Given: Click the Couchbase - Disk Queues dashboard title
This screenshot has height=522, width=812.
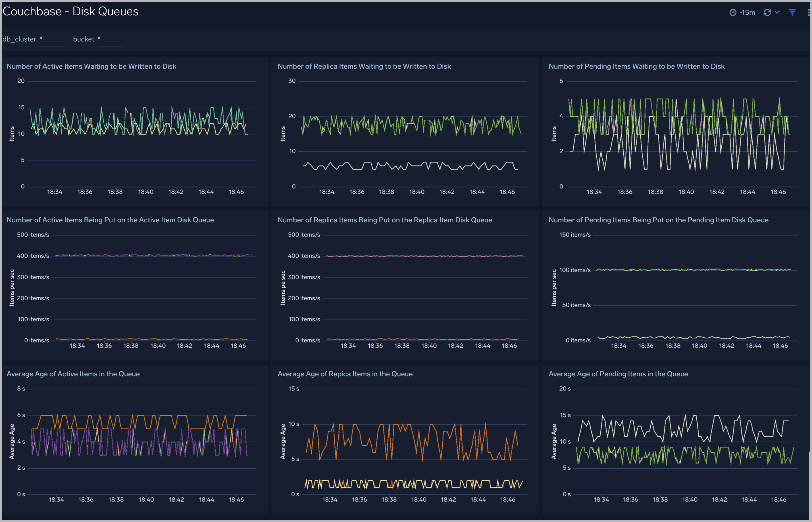Looking at the screenshot, I should pos(70,11).
